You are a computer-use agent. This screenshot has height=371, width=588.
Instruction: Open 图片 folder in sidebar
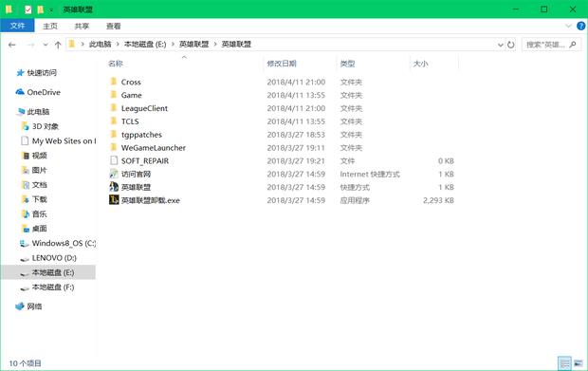click(x=34, y=170)
